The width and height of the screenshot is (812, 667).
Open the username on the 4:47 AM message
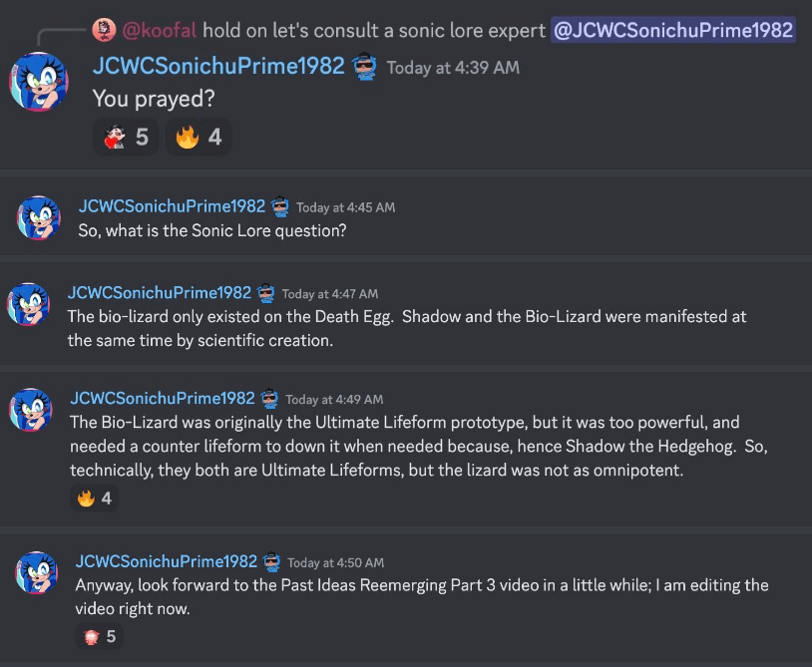click(160, 293)
